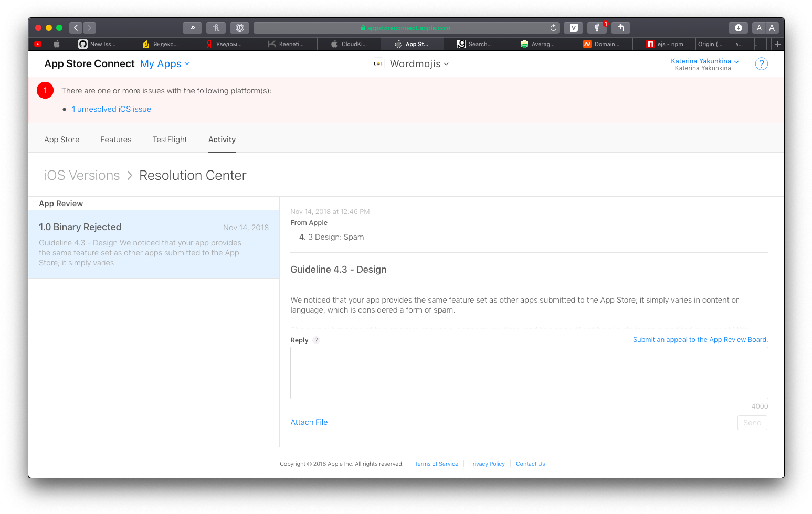Switch to the ejs - npm tab
The width and height of the screenshot is (812, 514).
tap(664, 44)
